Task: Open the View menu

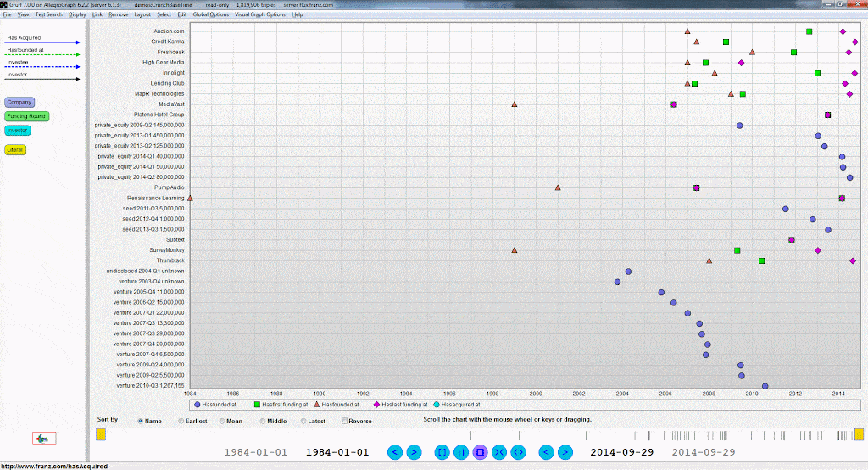Action: click(x=23, y=14)
